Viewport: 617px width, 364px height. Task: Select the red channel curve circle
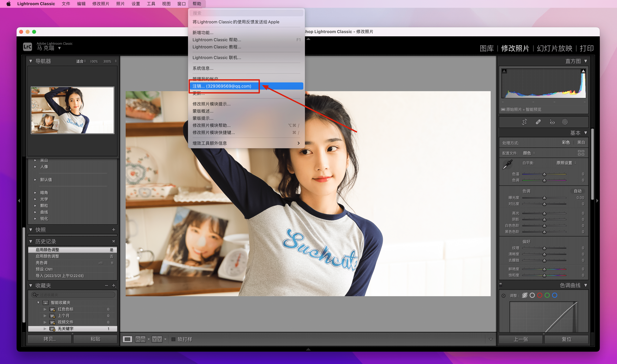[539, 295]
